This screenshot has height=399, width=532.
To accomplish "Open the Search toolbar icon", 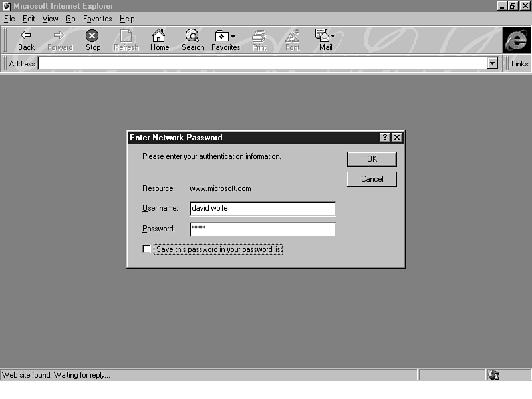I will click(x=192, y=35).
